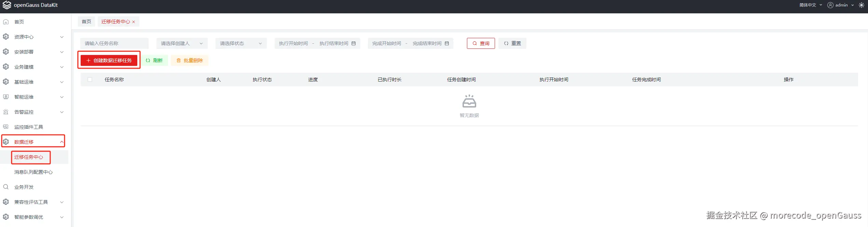Click the 进度 column header
The height and width of the screenshot is (227, 868).
point(313,80)
